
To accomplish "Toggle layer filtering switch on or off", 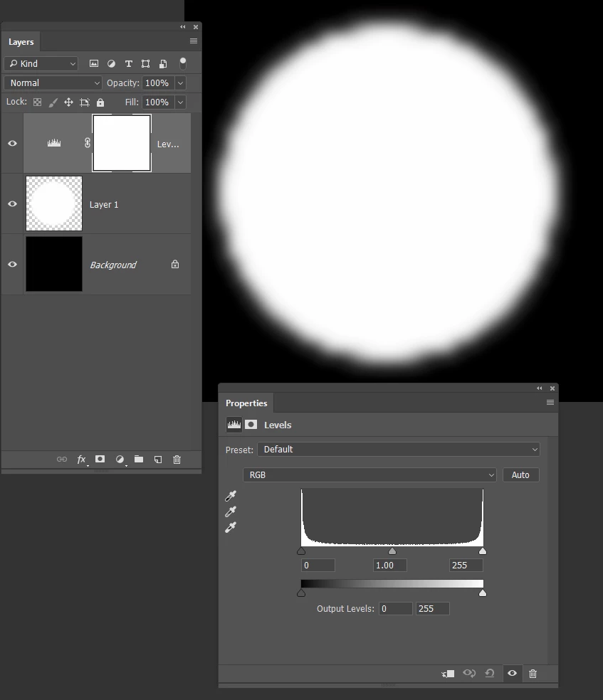I will coord(183,63).
